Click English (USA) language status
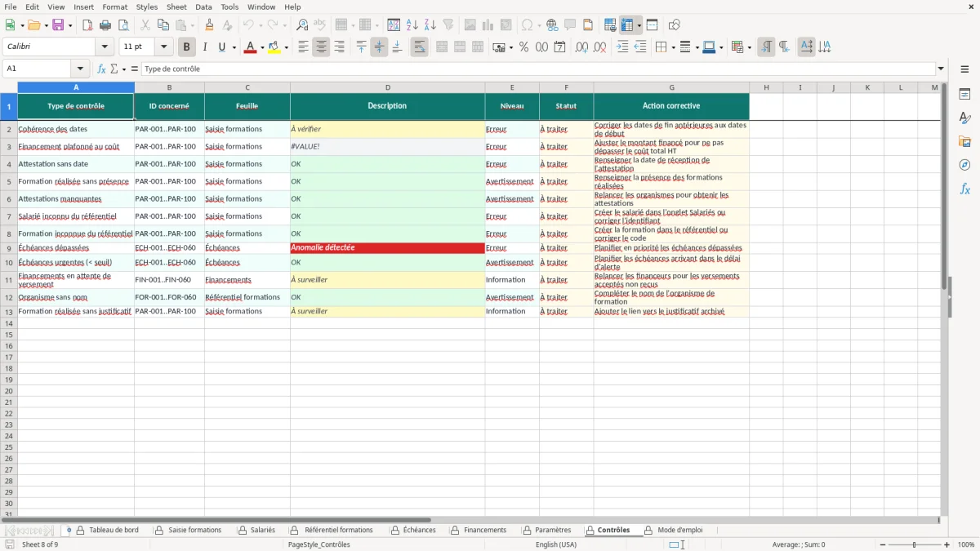This screenshot has height=551, width=980. (x=556, y=544)
